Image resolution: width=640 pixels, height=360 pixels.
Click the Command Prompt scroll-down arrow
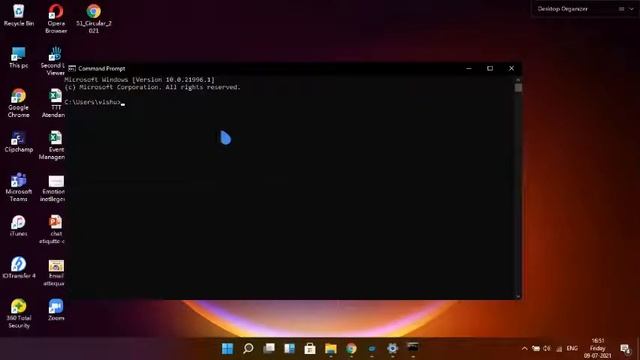[518, 297]
